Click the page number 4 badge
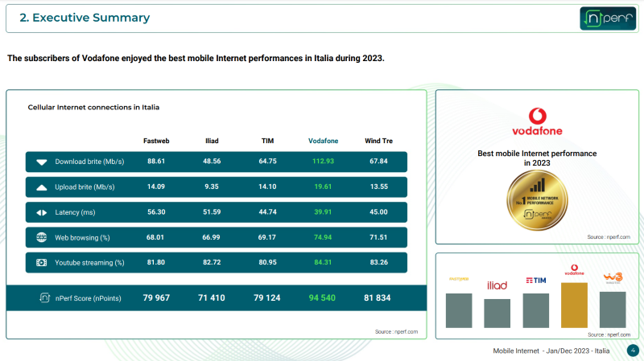The width and height of the screenshot is (644, 361). click(632, 351)
